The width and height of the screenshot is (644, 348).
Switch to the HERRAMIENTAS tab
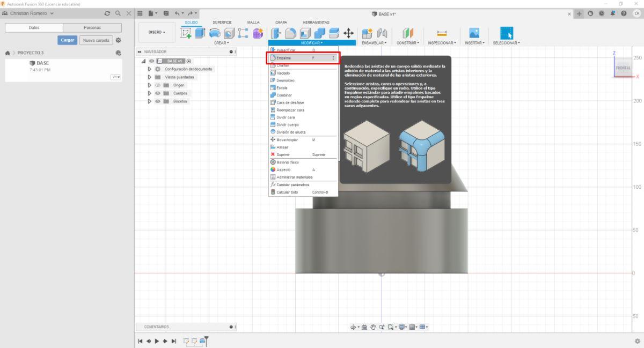pyautogui.click(x=317, y=22)
